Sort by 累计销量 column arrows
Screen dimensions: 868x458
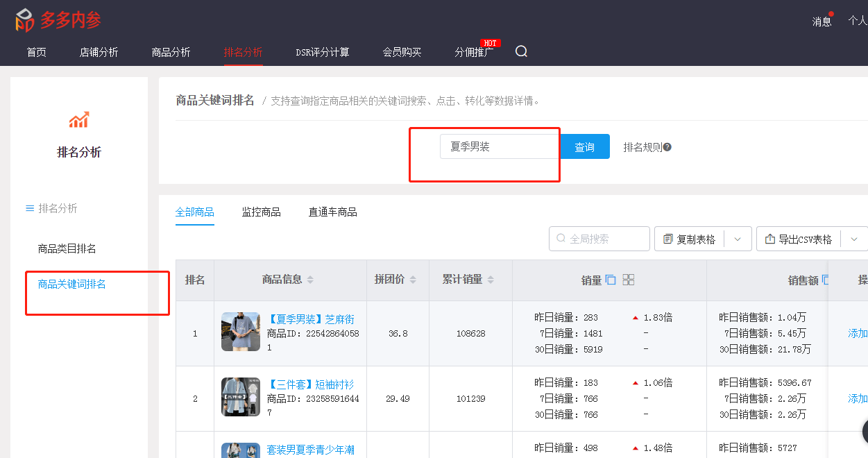[491, 280]
